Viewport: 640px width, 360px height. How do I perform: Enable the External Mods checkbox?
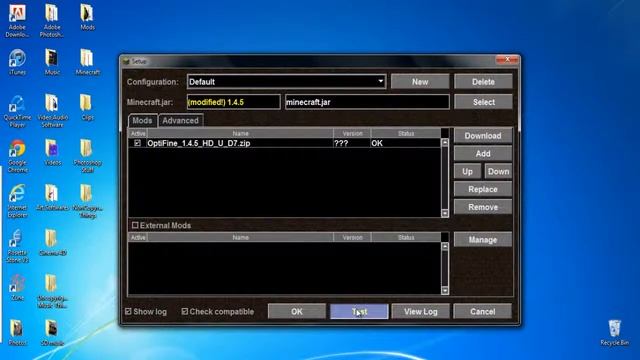(x=135, y=225)
